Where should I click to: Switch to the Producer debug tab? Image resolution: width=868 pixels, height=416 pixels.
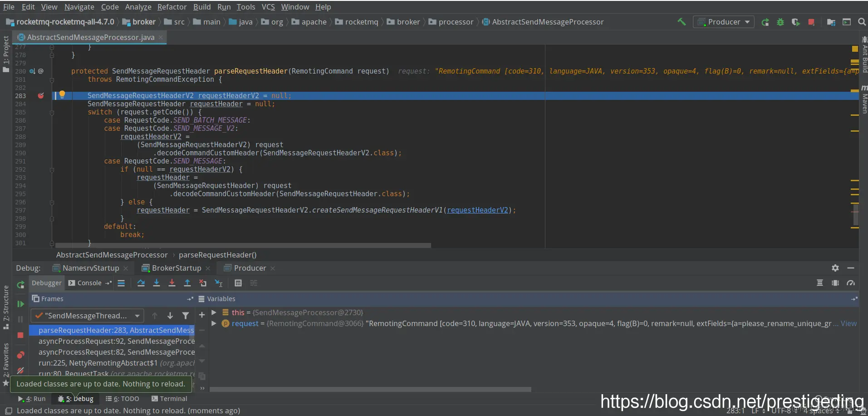(x=250, y=268)
